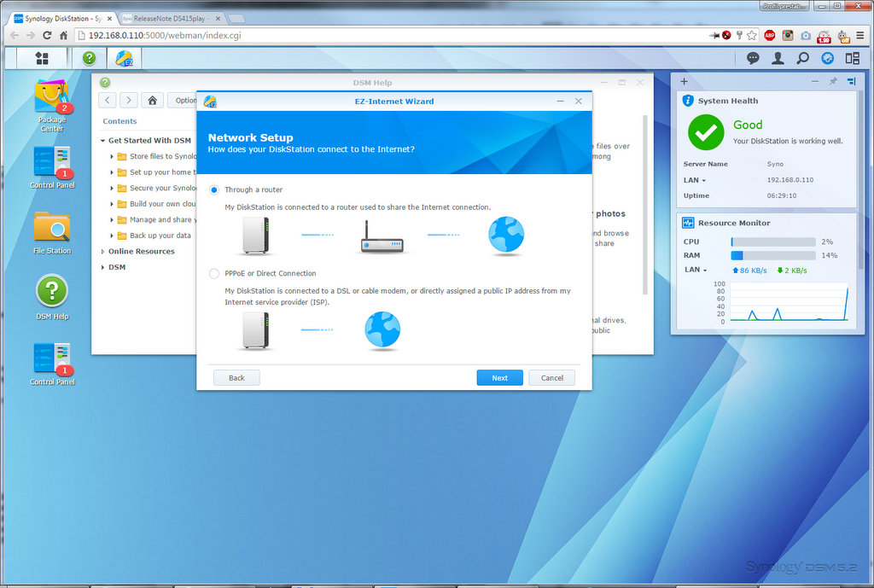Image resolution: width=874 pixels, height=588 pixels.
Task: Cancel the EZ-Internet Wizard
Action: coord(552,378)
